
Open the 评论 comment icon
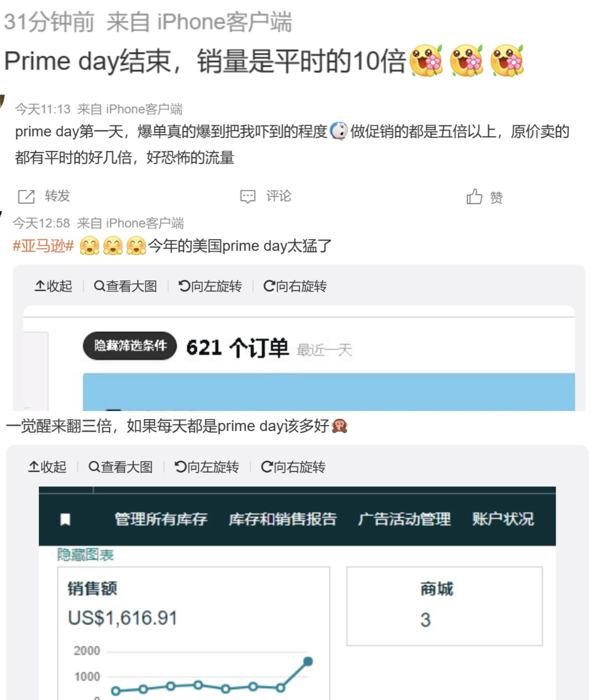click(x=248, y=197)
